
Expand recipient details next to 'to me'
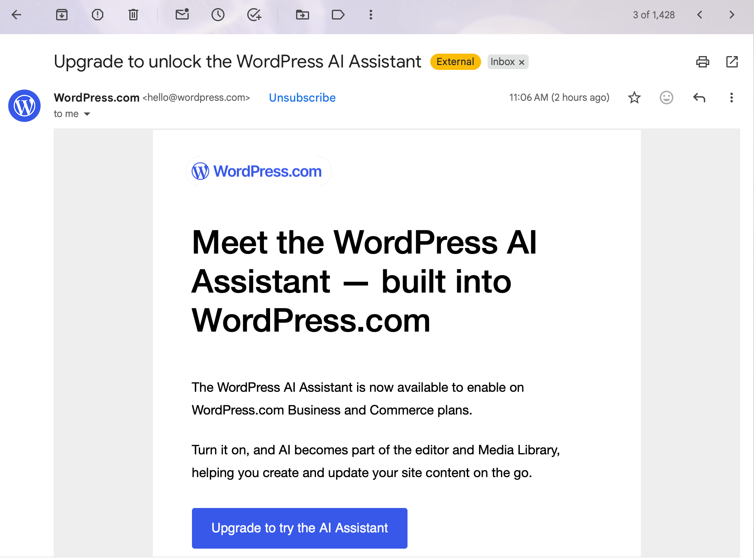pyautogui.click(x=87, y=114)
